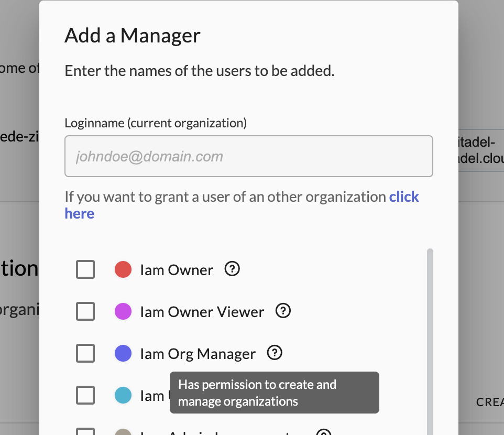The width and height of the screenshot is (504, 435).
Task: Click 'Enter the names of the users' text
Action: pyautogui.click(x=200, y=71)
